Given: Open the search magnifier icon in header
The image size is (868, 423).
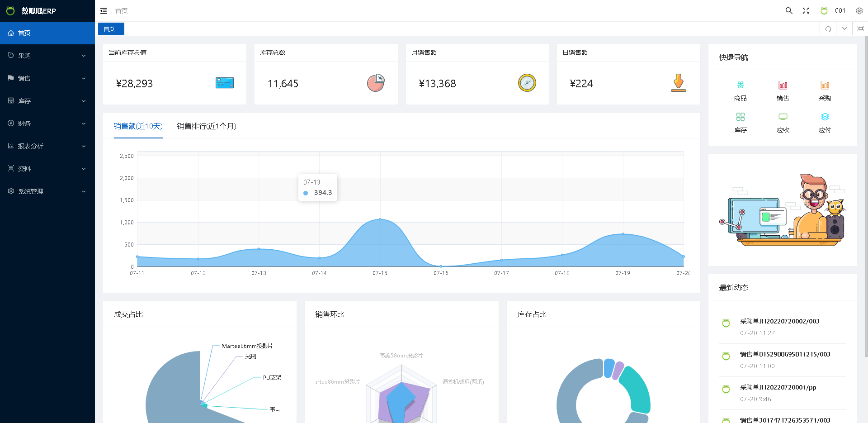Looking at the screenshot, I should pos(789,11).
